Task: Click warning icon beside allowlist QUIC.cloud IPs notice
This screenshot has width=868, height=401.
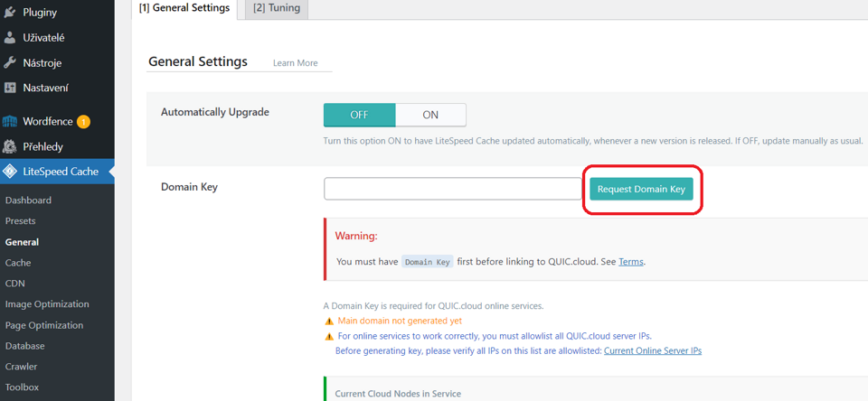Action: click(329, 336)
